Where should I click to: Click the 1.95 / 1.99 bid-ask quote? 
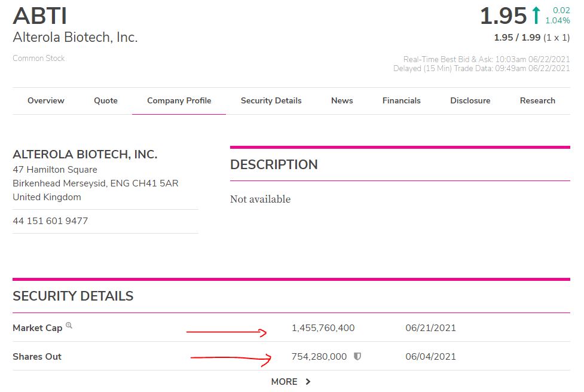tap(517, 38)
